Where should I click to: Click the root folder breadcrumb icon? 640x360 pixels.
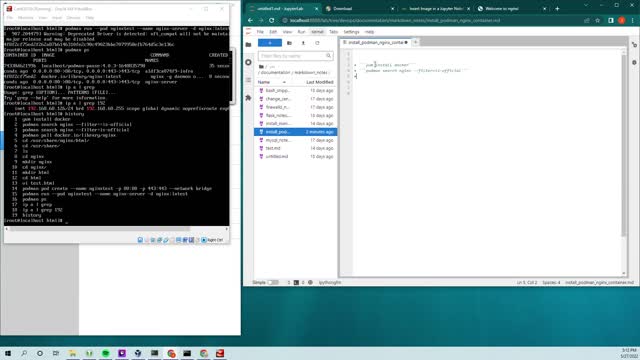261,67
